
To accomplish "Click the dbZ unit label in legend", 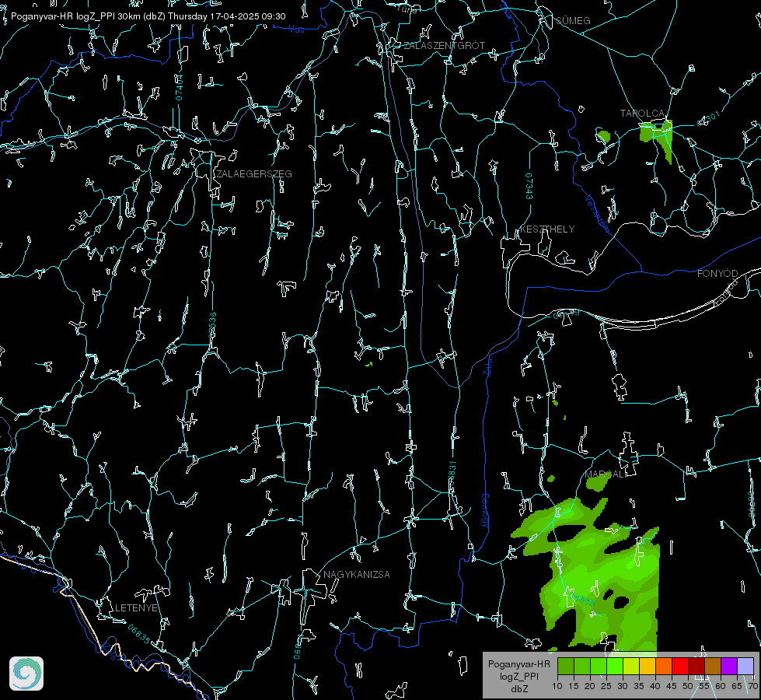I will coord(518,689).
